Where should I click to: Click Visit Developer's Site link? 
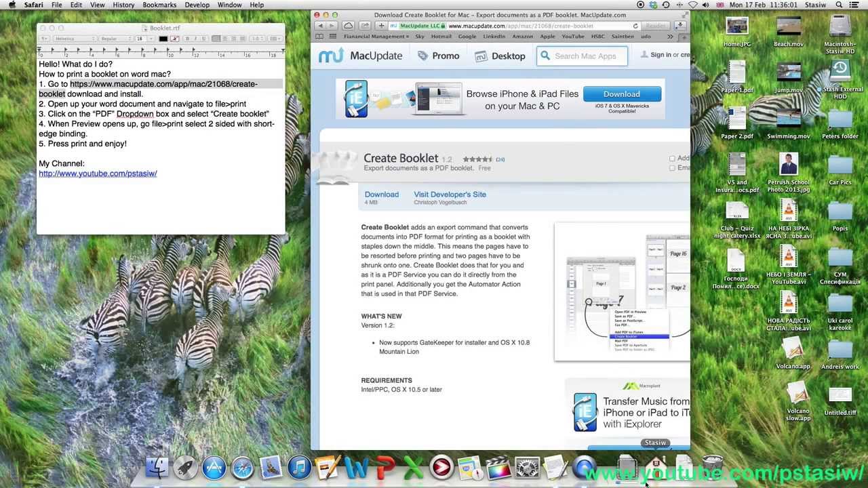tap(450, 195)
